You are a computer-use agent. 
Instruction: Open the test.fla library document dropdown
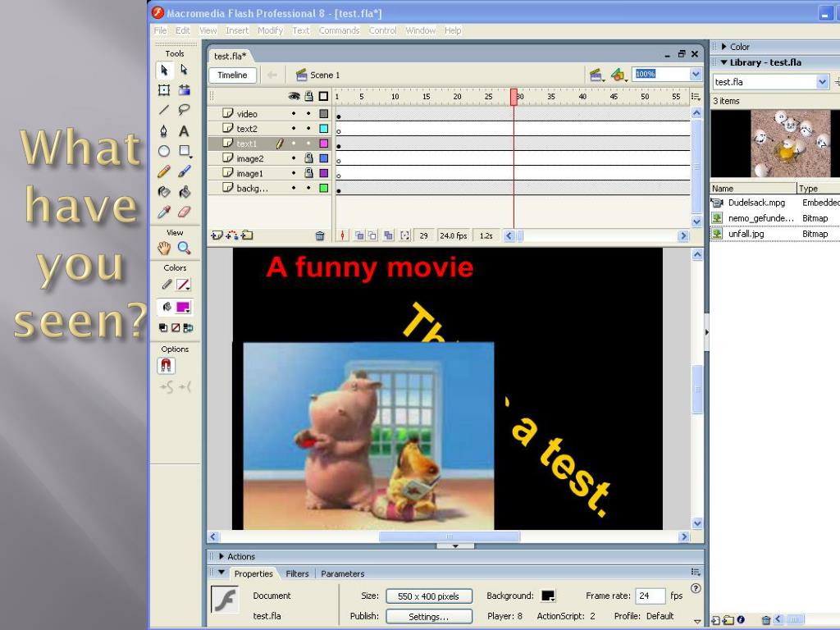822,82
